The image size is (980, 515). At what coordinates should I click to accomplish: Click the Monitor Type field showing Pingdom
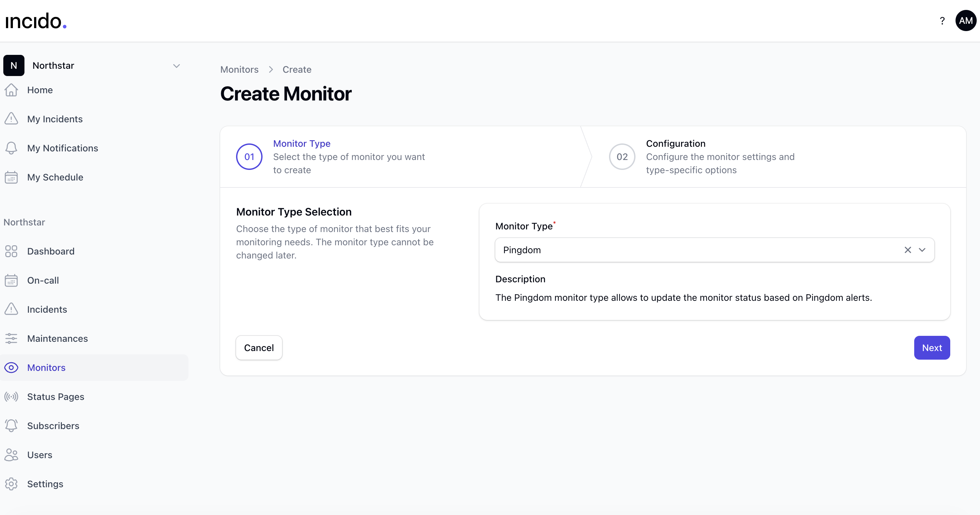pyautogui.click(x=715, y=250)
